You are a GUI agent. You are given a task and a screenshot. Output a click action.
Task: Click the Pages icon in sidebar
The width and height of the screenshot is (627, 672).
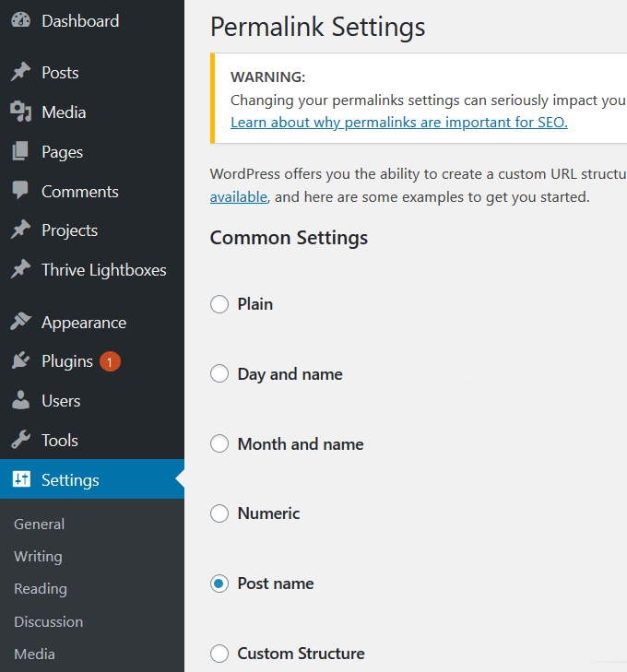point(20,152)
